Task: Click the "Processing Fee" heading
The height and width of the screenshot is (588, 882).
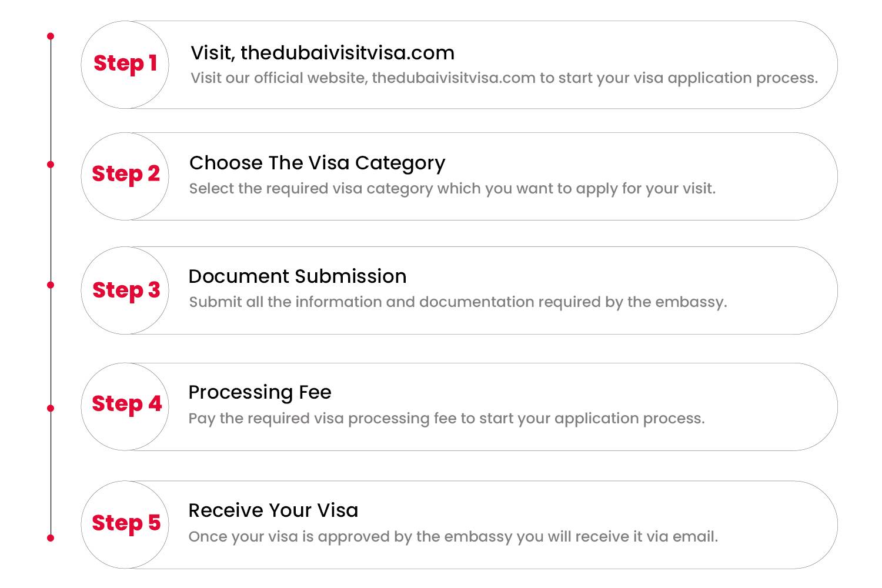Action: click(x=260, y=392)
